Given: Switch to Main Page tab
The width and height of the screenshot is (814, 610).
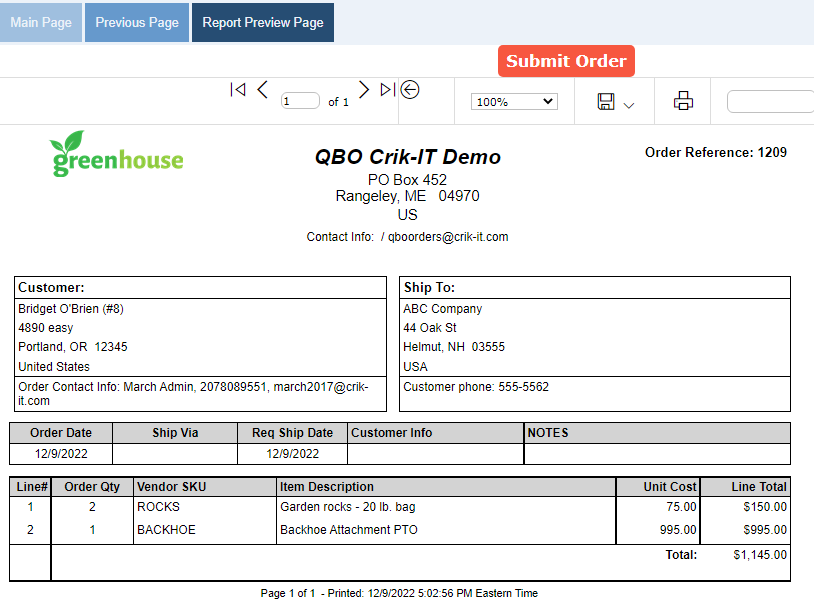Looking at the screenshot, I should pos(41,22).
